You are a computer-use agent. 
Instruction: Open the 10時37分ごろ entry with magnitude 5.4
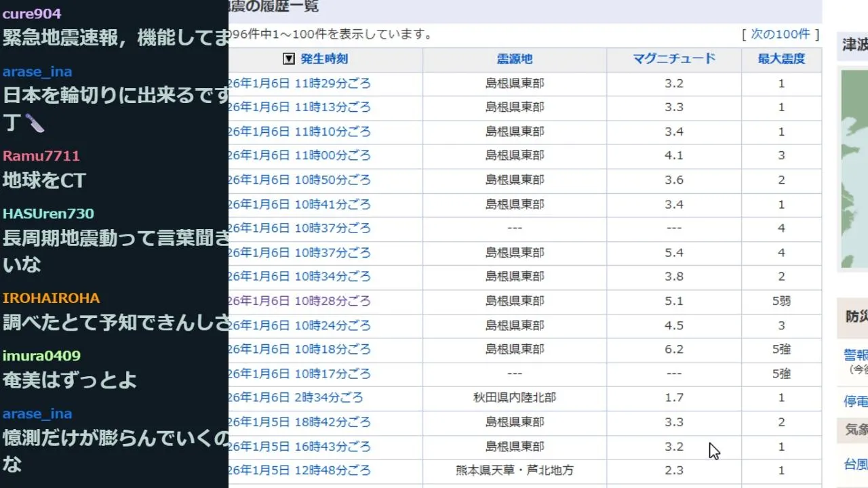(300, 253)
